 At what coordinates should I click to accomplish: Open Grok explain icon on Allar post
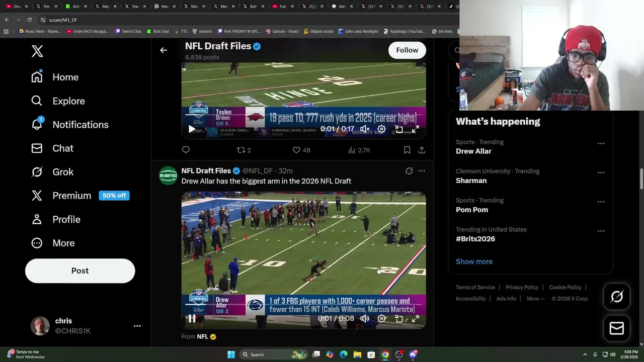pyautogui.click(x=409, y=171)
